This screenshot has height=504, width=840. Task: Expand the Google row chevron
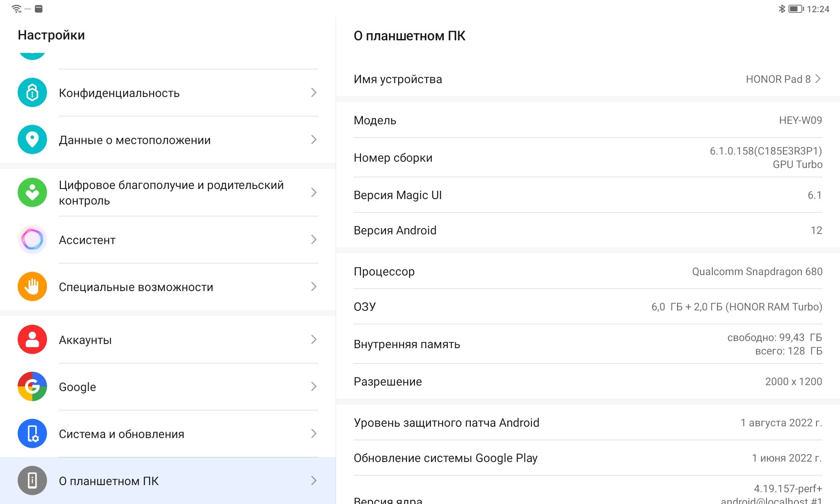pyautogui.click(x=313, y=386)
